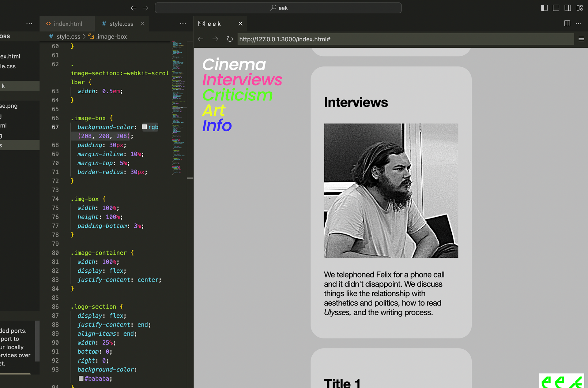Open the Interviews navigation link
Viewport: 588px width, 388px height.
tap(242, 80)
